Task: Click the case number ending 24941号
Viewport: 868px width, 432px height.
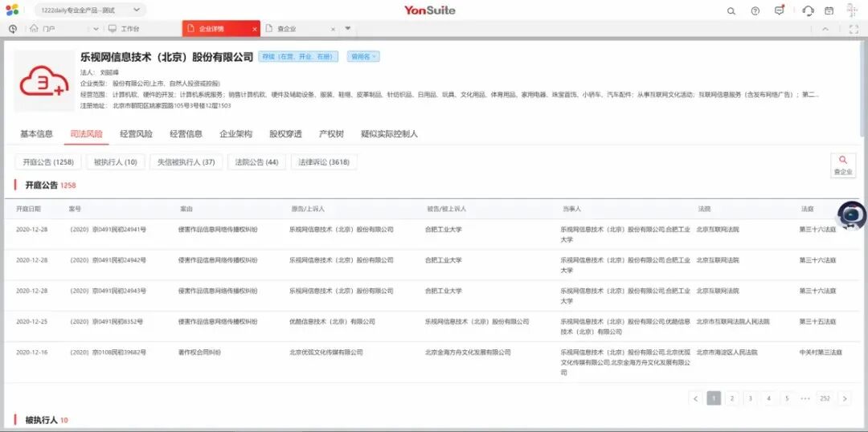Action: point(108,229)
